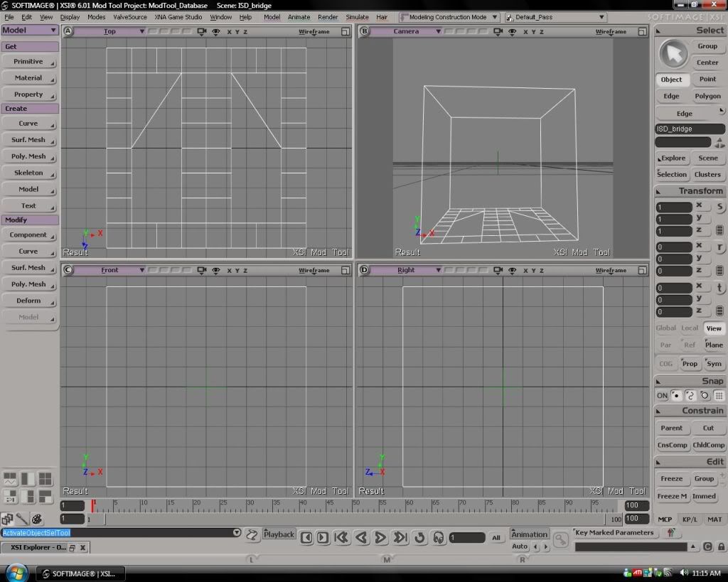Play animation forward
This screenshot has width=728, height=582.
point(380,537)
